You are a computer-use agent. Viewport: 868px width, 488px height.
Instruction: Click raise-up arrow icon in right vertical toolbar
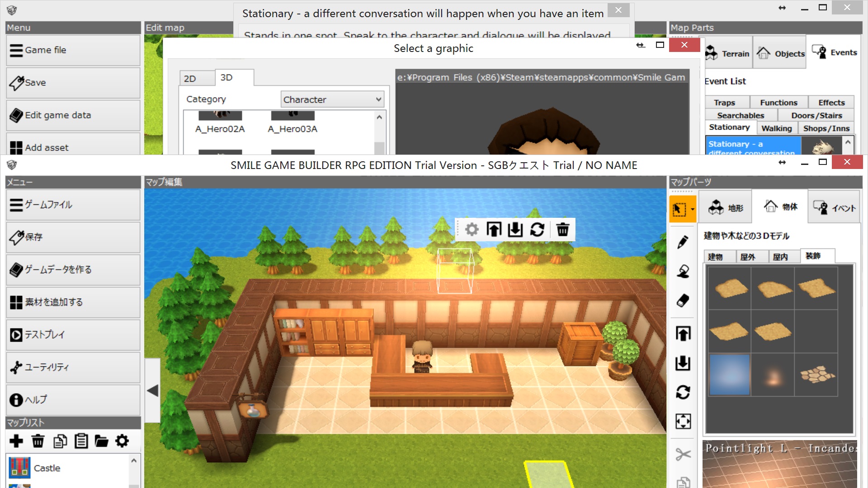[x=683, y=333]
